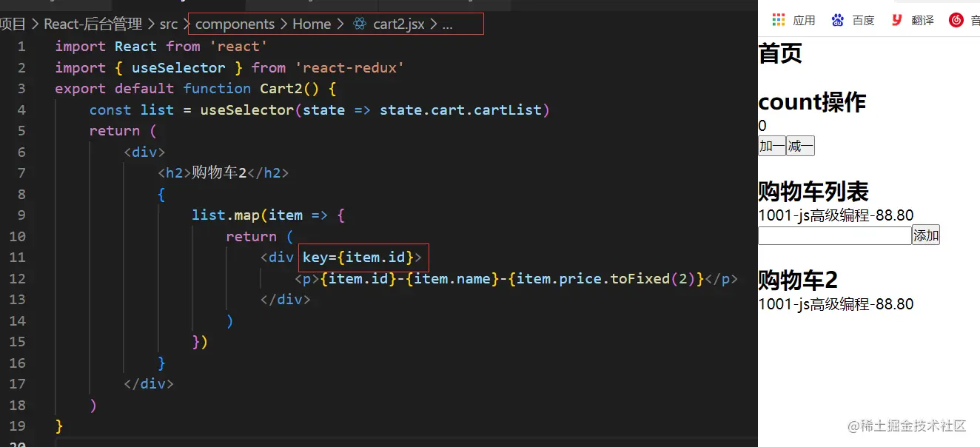Select React-后台管理 in the breadcrumb path
Image resolution: width=980 pixels, height=447 pixels.
[x=93, y=24]
